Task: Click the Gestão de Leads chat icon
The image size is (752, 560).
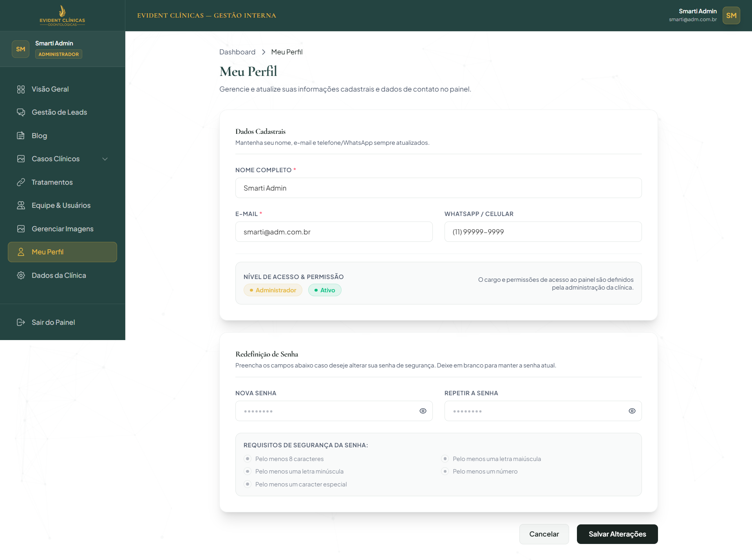Action: [21, 112]
